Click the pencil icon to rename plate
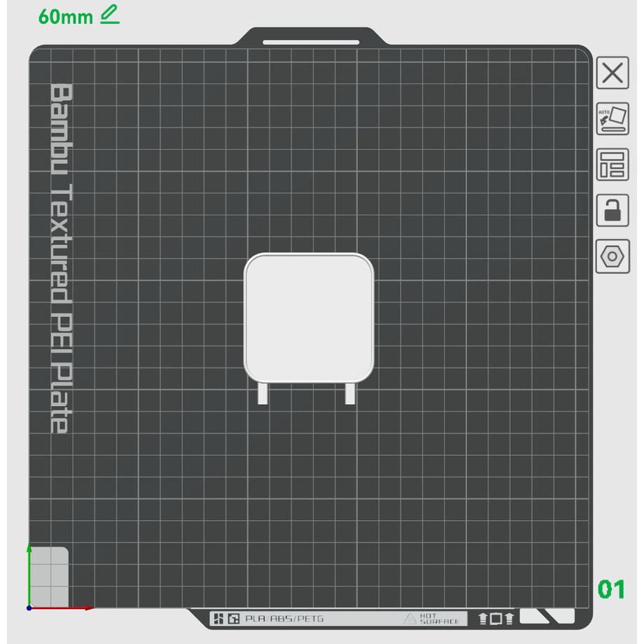This screenshot has height=644, width=644. 109,14
